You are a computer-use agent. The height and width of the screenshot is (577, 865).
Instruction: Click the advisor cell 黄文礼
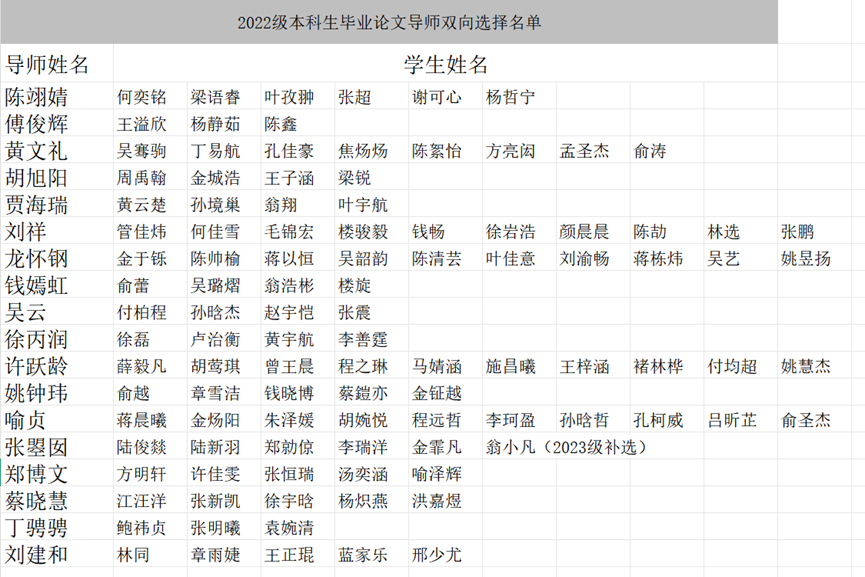click(x=37, y=152)
